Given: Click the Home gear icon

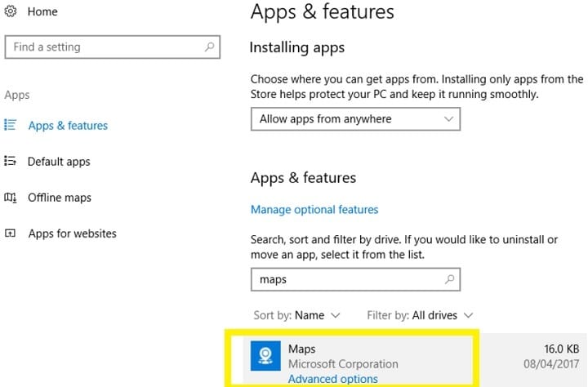Looking at the screenshot, I should 11,11.
